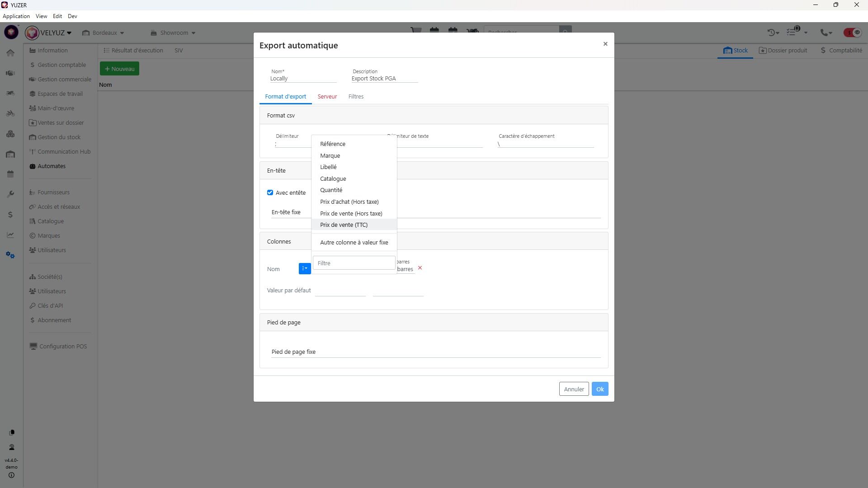Click the history clock icon
This screenshot has height=488, width=868.
point(772,33)
